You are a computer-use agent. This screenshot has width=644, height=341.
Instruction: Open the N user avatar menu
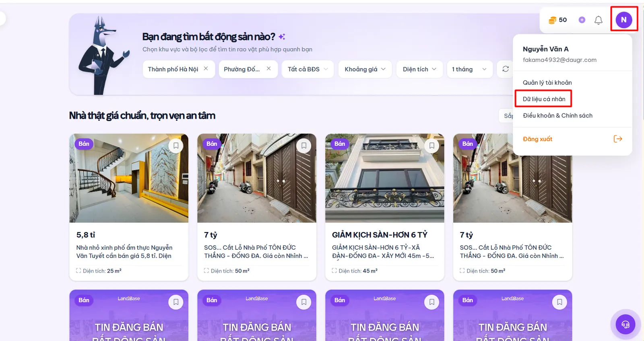click(x=624, y=20)
